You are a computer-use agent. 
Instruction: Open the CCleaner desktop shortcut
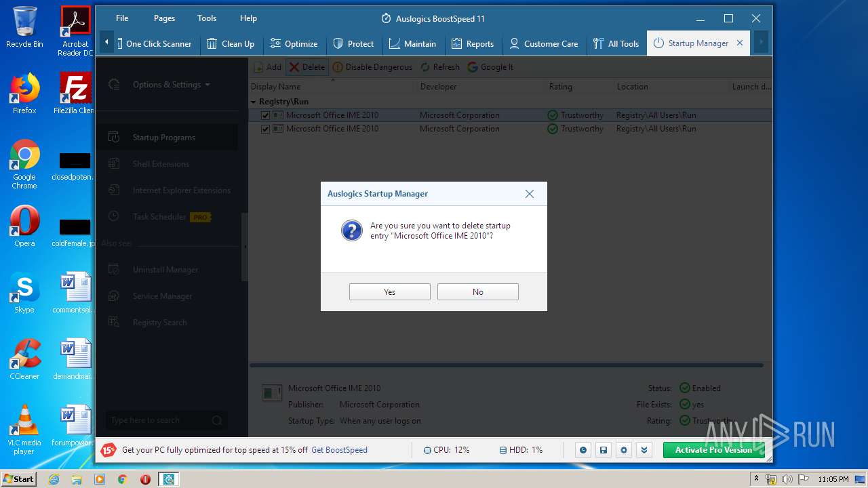(24, 359)
